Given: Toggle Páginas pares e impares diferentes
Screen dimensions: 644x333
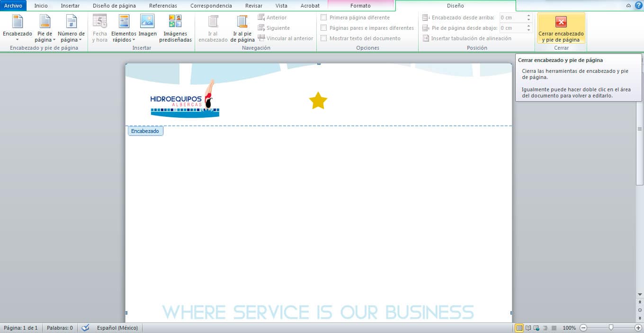Looking at the screenshot, I should 324,28.
